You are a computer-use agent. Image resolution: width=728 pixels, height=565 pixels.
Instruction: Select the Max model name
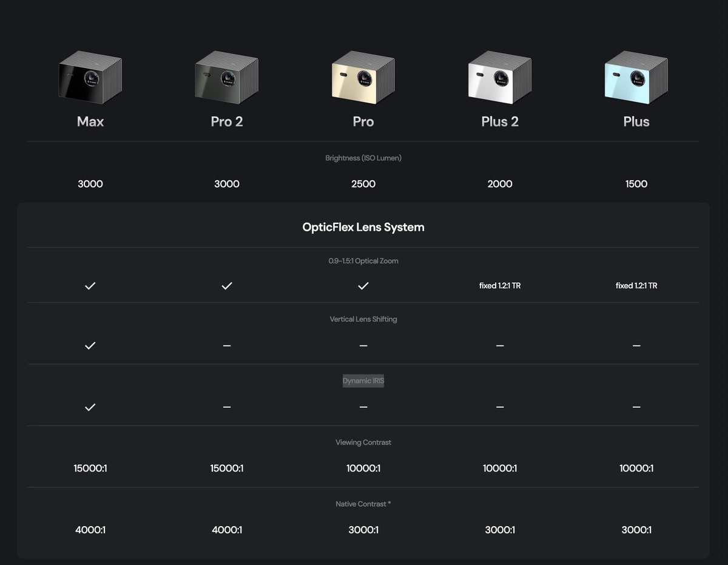point(90,121)
